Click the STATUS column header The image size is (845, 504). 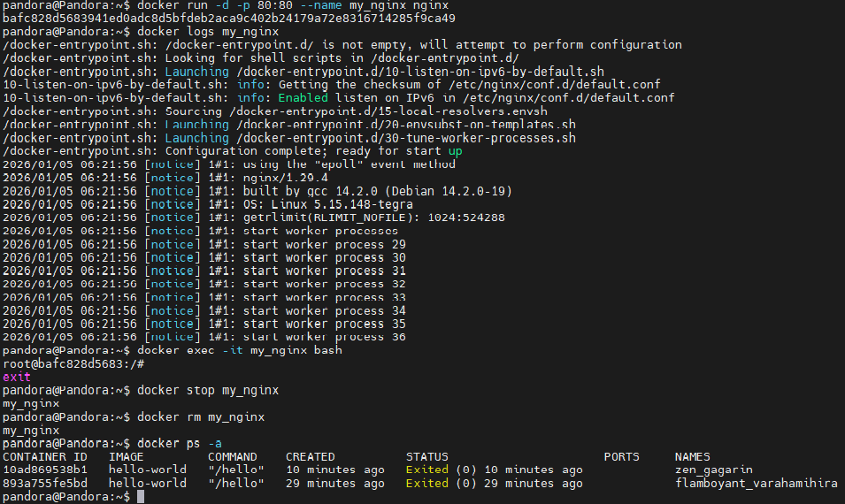tap(426, 456)
